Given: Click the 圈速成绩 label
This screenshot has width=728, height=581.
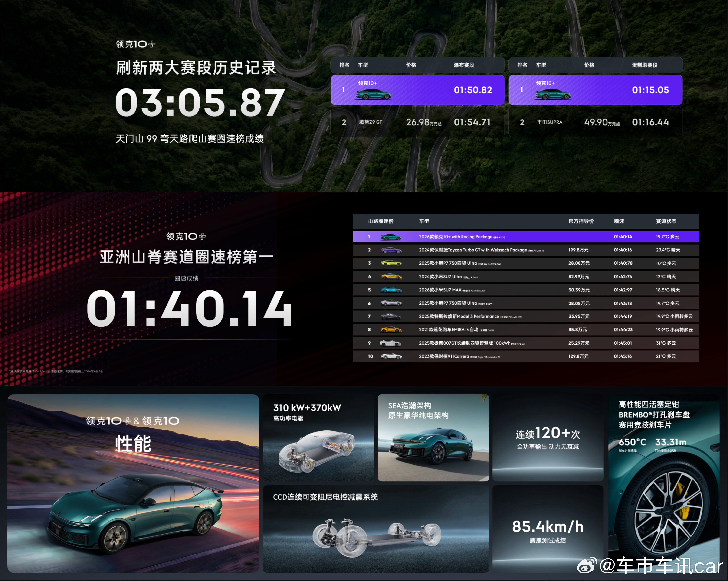Looking at the screenshot, I should pos(186,278).
